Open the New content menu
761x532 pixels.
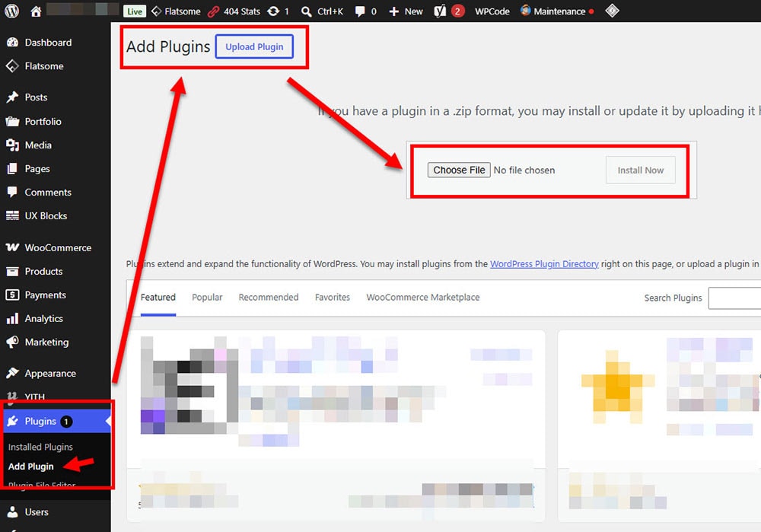(406, 11)
